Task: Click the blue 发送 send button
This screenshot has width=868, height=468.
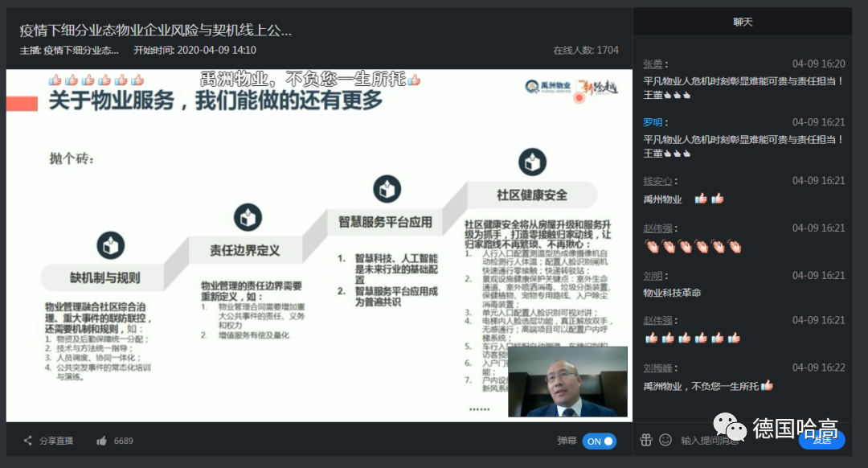Action: click(822, 441)
